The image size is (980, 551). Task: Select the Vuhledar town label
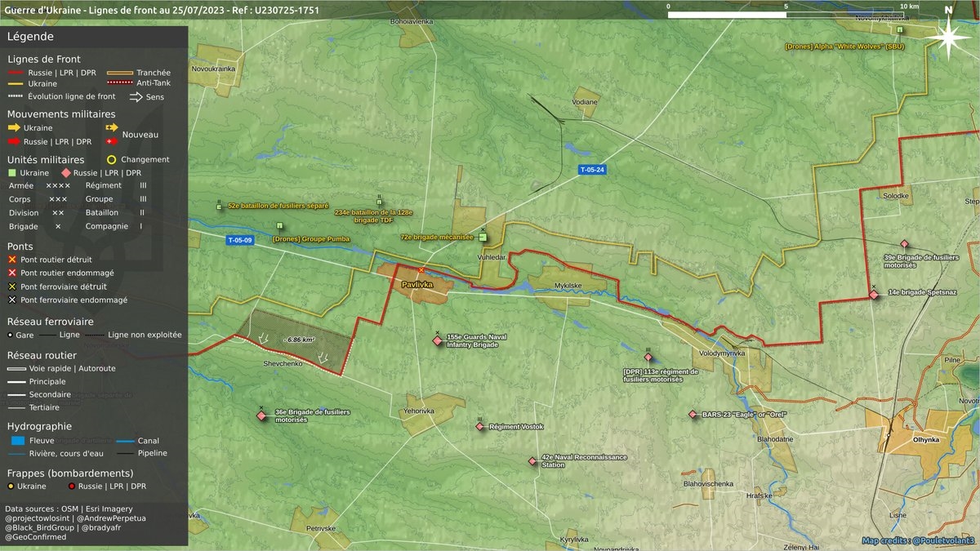point(492,256)
